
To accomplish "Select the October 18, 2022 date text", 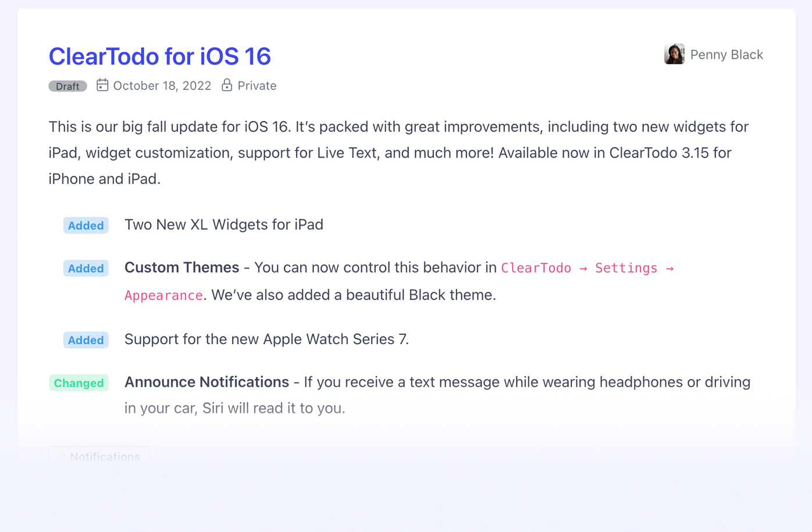I will point(162,85).
